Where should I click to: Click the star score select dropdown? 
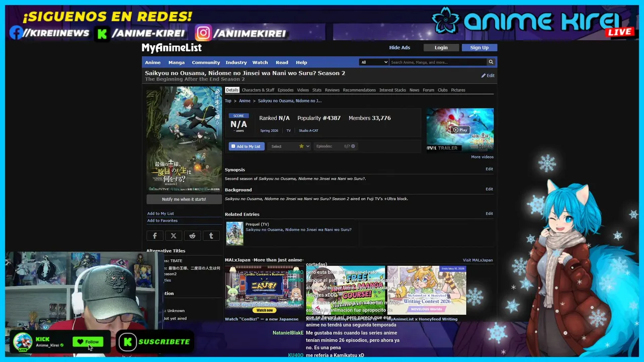[289, 146]
